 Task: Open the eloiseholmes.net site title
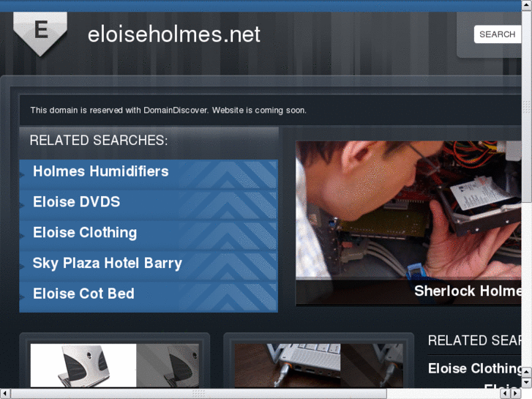tap(173, 34)
